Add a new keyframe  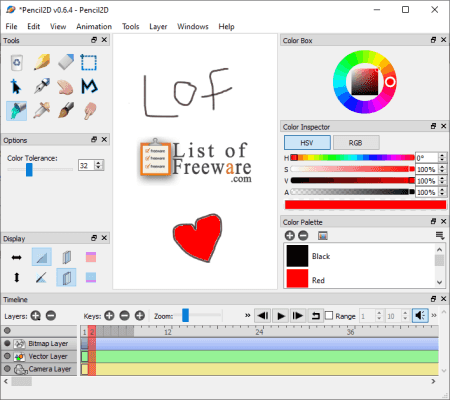tap(109, 316)
